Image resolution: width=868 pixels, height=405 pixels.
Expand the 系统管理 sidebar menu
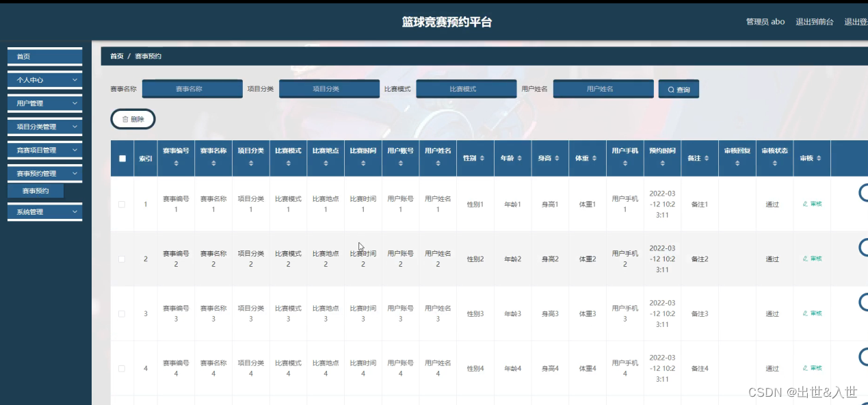pyautogui.click(x=44, y=212)
